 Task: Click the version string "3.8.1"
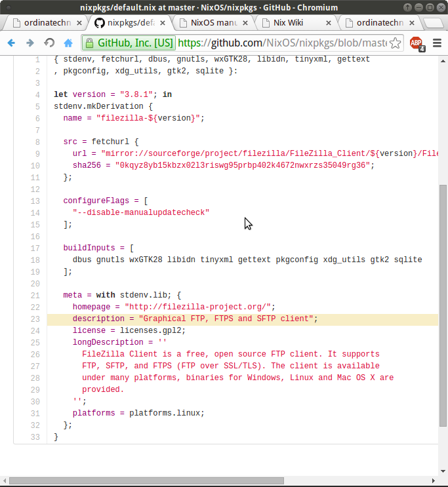click(136, 94)
